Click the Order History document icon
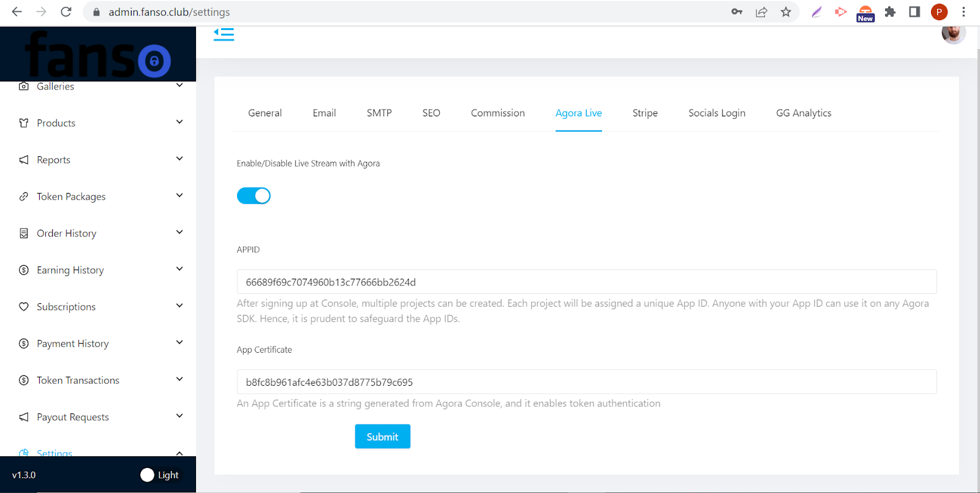 tap(24, 233)
